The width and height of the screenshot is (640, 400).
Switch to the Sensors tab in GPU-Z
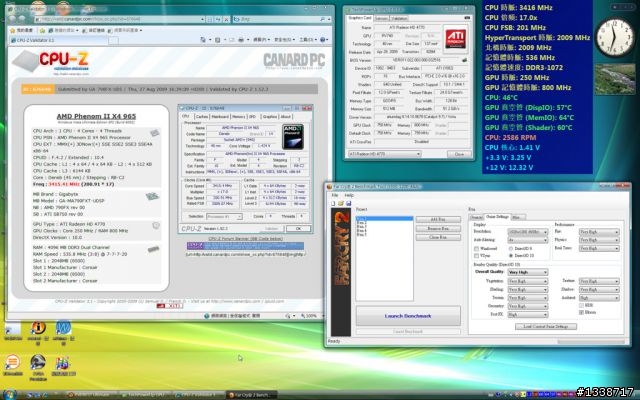(381, 18)
